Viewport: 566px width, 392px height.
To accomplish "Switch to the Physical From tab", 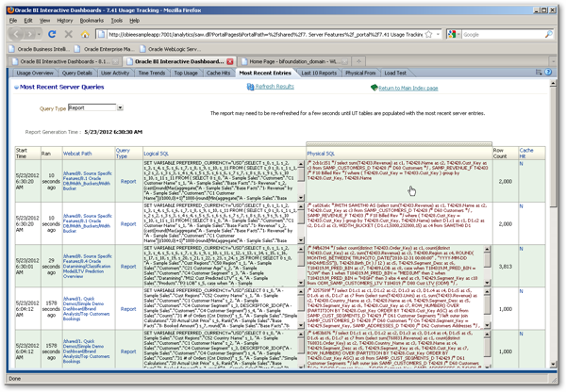I will 360,73.
